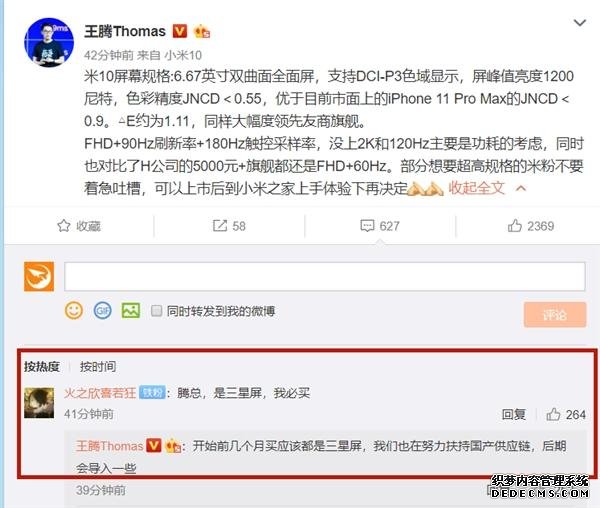This screenshot has height=508, width=600.
Task: Insert a GIF using the GIF icon
Action: pos(103,310)
